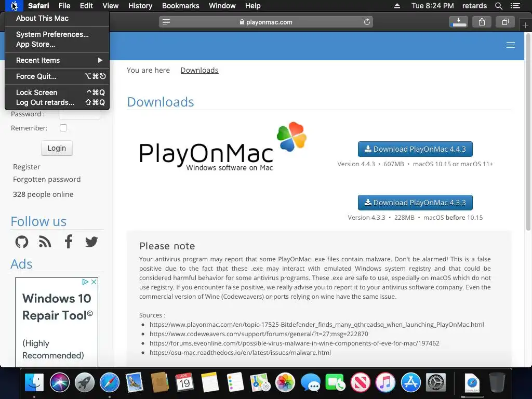532x399 pixels.
Task: Open Launchpad from the Dock
Action: coord(85,382)
